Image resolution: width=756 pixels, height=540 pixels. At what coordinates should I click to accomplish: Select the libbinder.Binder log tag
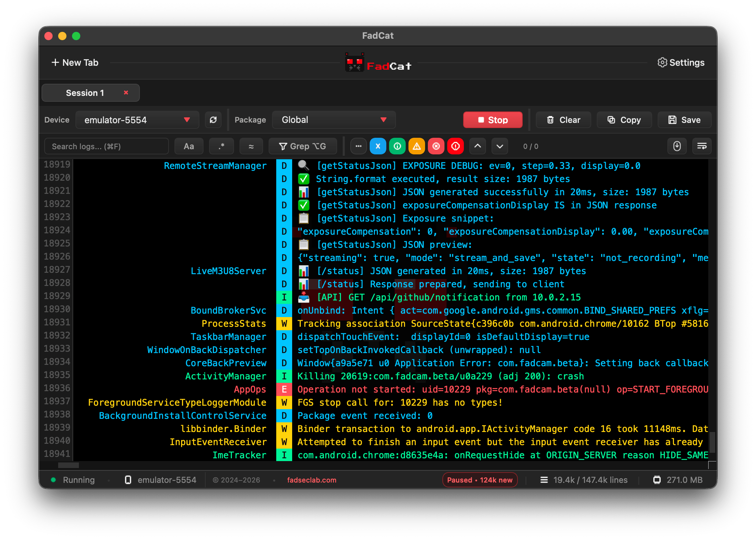[223, 429]
